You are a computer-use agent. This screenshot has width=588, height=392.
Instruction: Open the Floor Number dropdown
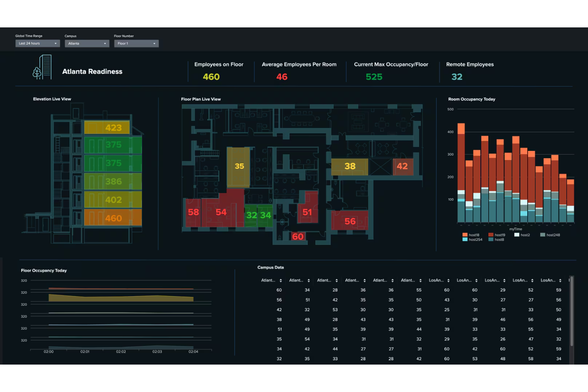click(x=136, y=43)
